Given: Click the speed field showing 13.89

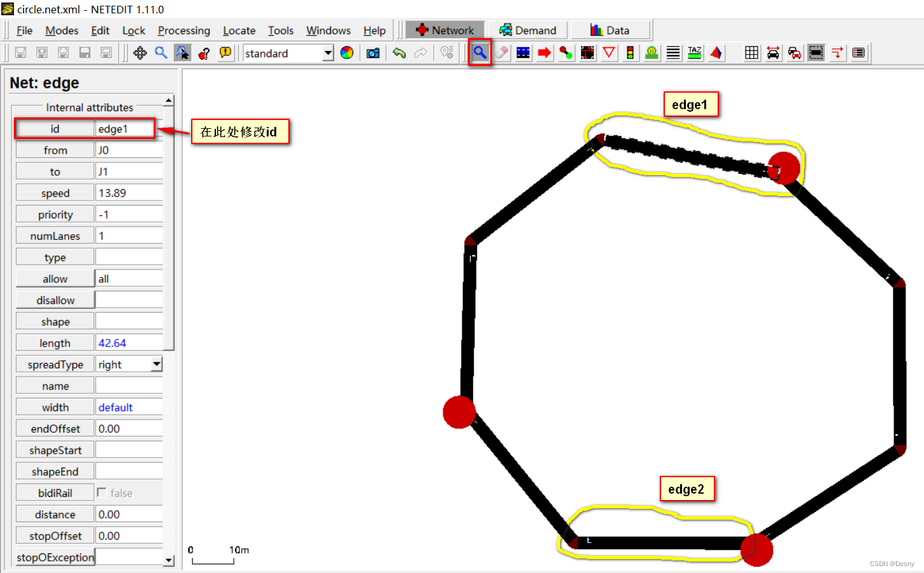Looking at the screenshot, I should click(129, 193).
